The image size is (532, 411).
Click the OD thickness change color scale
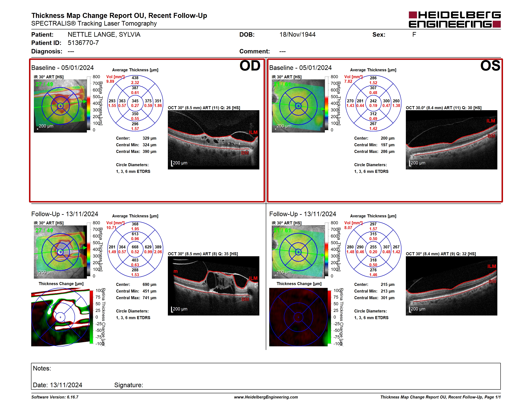(x=91, y=317)
